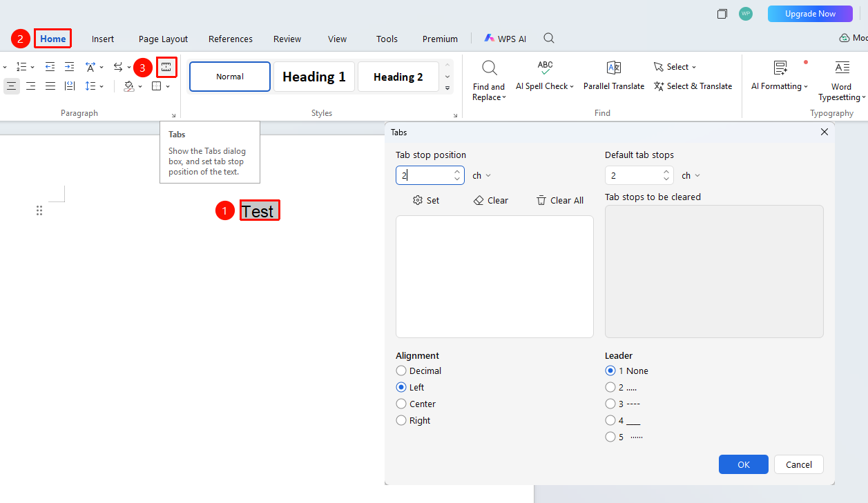Open the Tab stop position unit dropdown

[481, 175]
